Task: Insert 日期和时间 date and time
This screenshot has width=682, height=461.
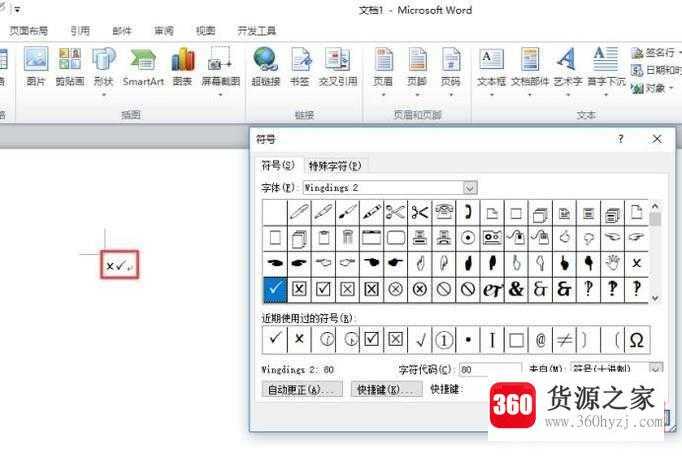Action: click(656, 70)
